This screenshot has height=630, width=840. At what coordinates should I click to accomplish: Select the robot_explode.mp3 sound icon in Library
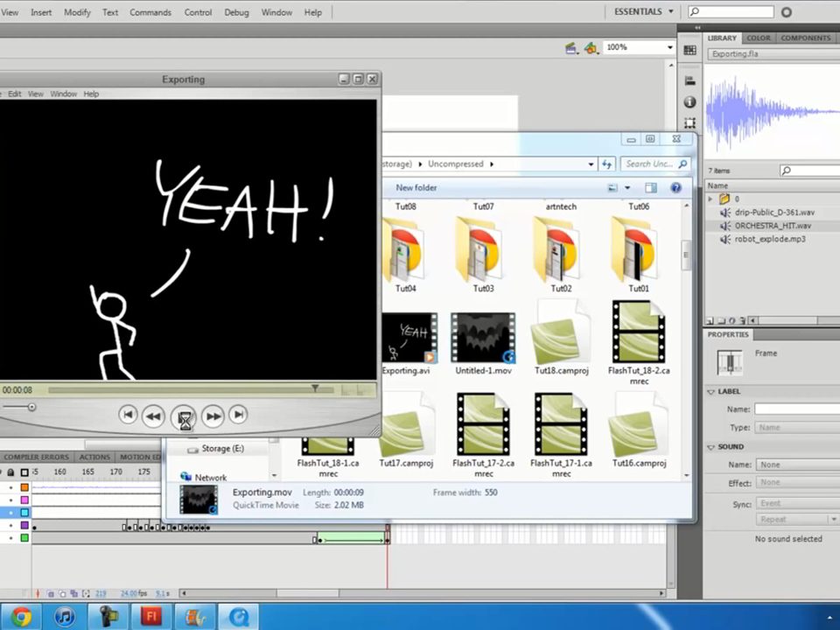725,240
